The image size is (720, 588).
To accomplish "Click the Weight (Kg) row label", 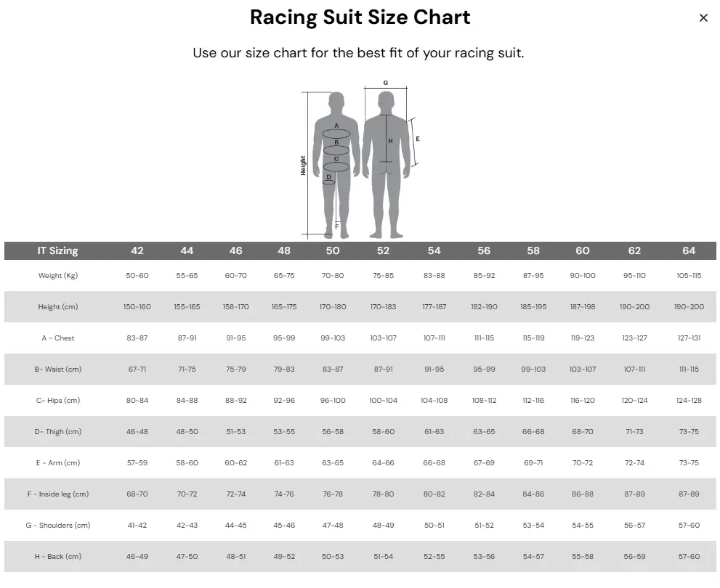I will point(58,276).
